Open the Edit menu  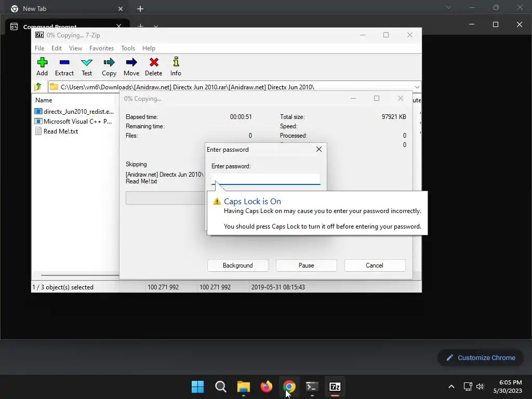56,48
